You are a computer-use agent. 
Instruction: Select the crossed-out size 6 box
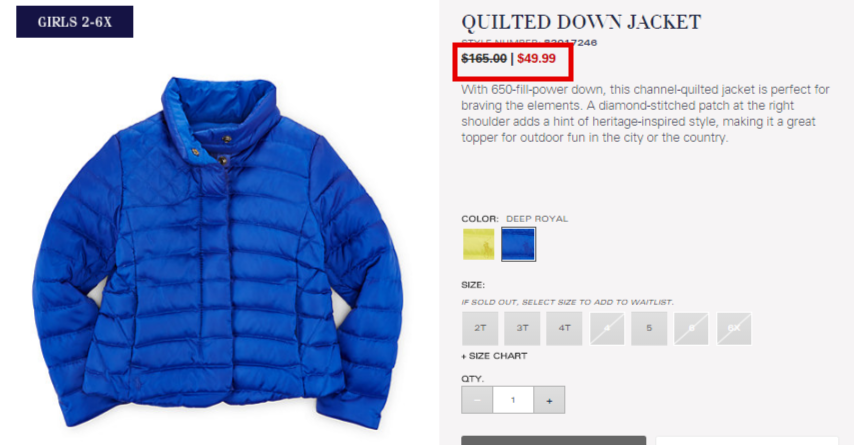point(691,328)
